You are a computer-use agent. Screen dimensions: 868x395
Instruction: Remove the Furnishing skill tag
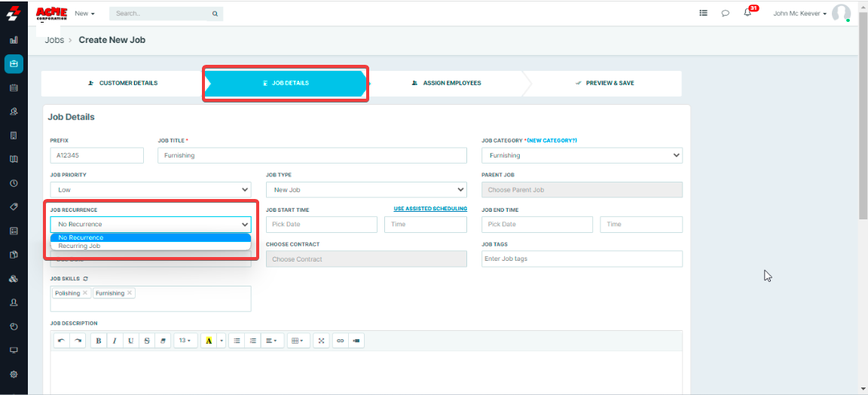pyautogui.click(x=130, y=293)
